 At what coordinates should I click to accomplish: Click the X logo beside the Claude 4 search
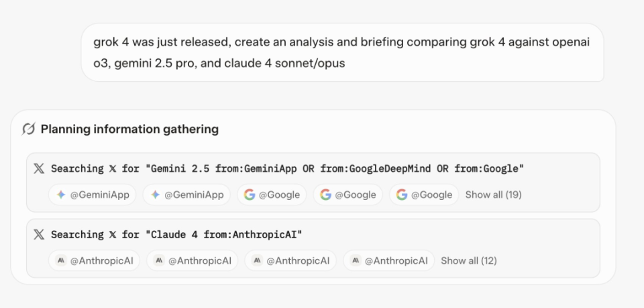pyautogui.click(x=39, y=234)
